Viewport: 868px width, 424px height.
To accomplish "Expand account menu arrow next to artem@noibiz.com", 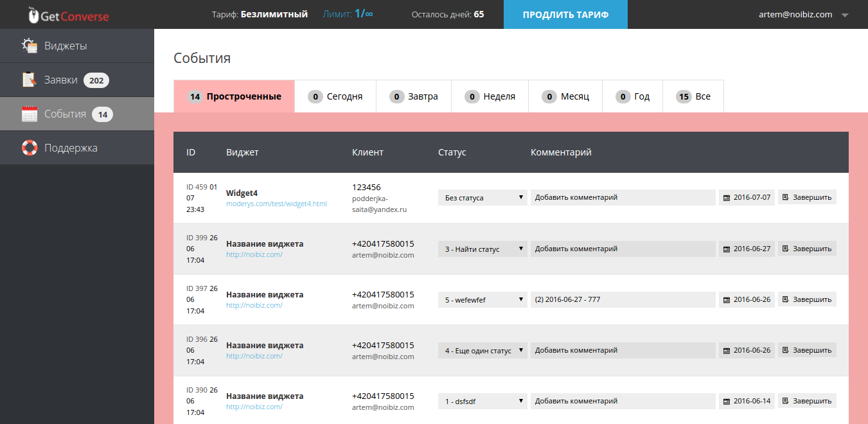I will (845, 15).
